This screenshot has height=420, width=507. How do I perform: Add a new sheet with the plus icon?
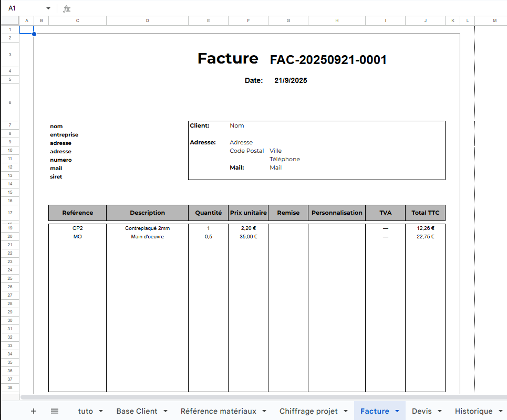pos(34,411)
